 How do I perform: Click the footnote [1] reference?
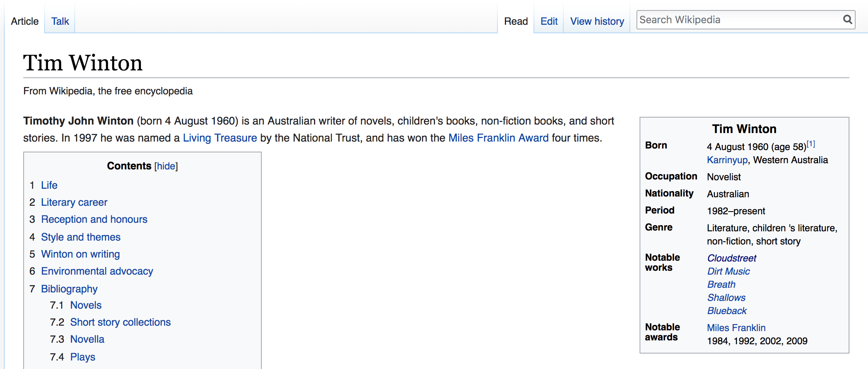pos(811,144)
